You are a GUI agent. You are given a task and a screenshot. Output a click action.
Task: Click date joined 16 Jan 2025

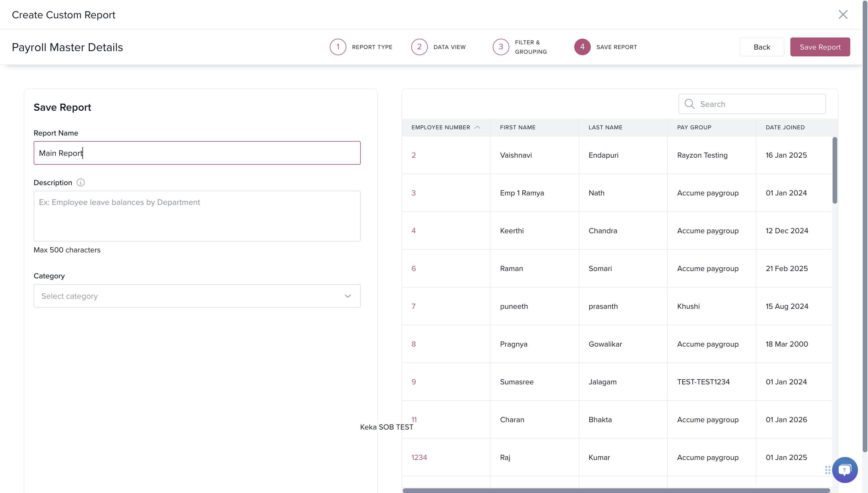tap(786, 155)
